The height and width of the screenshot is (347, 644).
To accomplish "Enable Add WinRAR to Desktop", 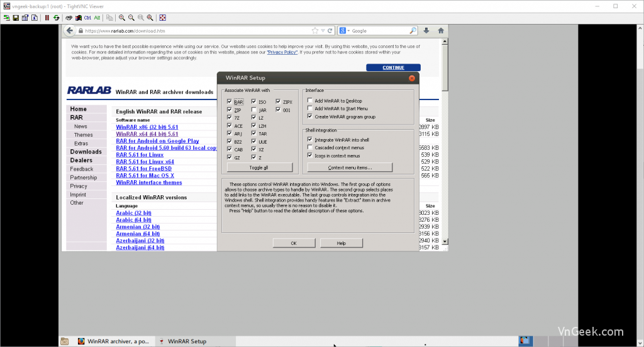I will coord(310,100).
